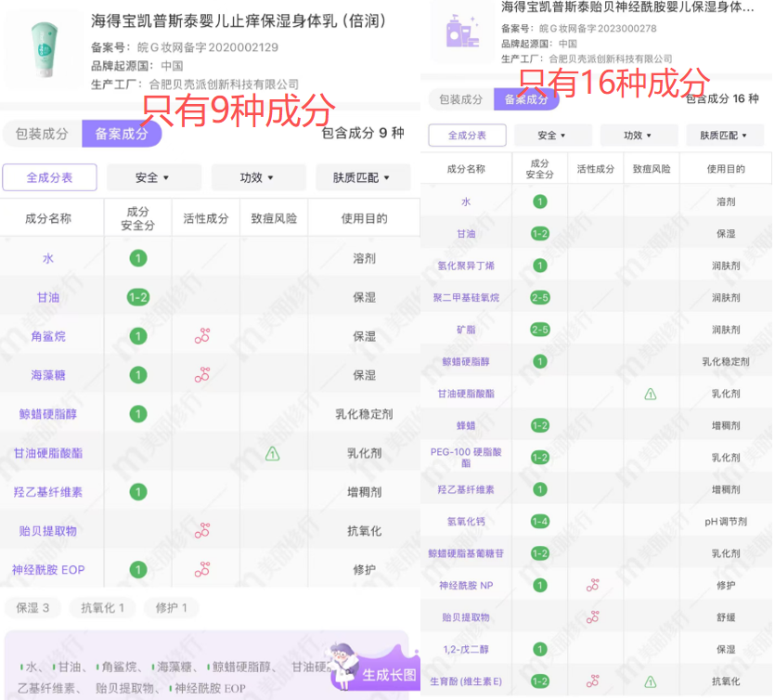Open 蜂蜡 in right list
Viewport: 775px width, 700px height.
[x=466, y=425]
